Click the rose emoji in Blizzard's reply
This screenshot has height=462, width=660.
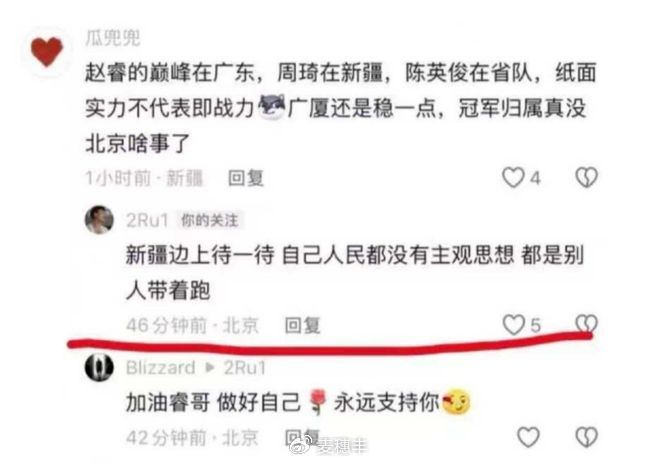318,402
